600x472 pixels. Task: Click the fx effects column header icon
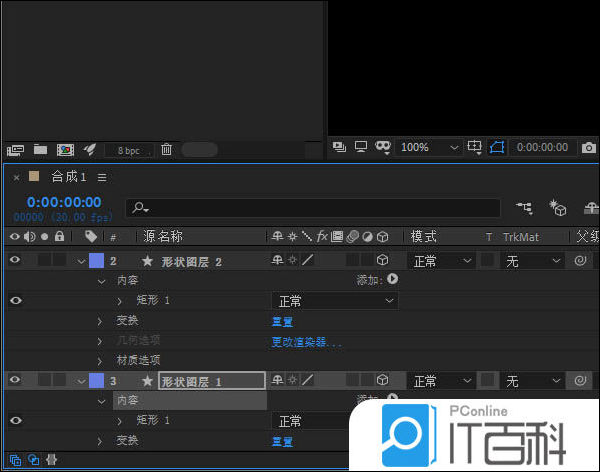(x=322, y=237)
